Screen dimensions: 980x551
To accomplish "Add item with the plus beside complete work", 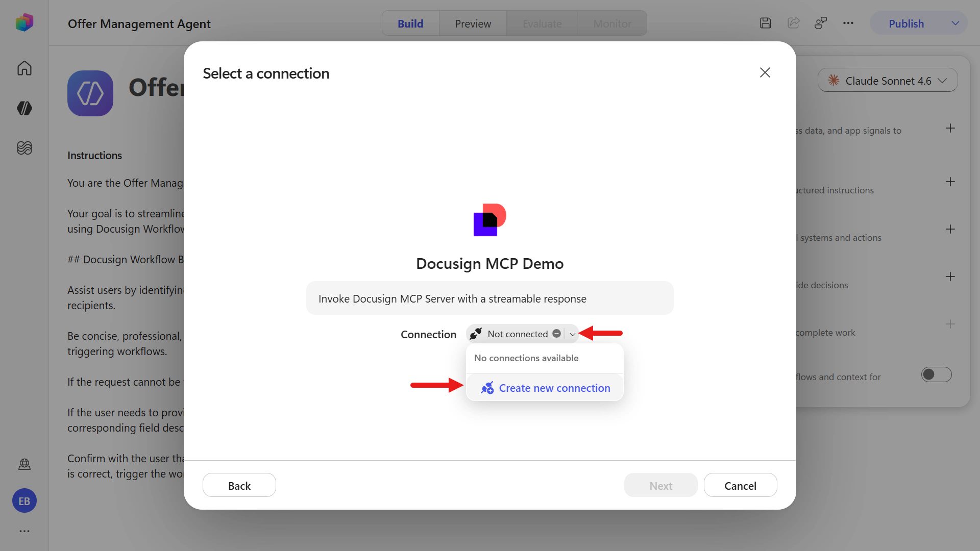I will point(950,324).
